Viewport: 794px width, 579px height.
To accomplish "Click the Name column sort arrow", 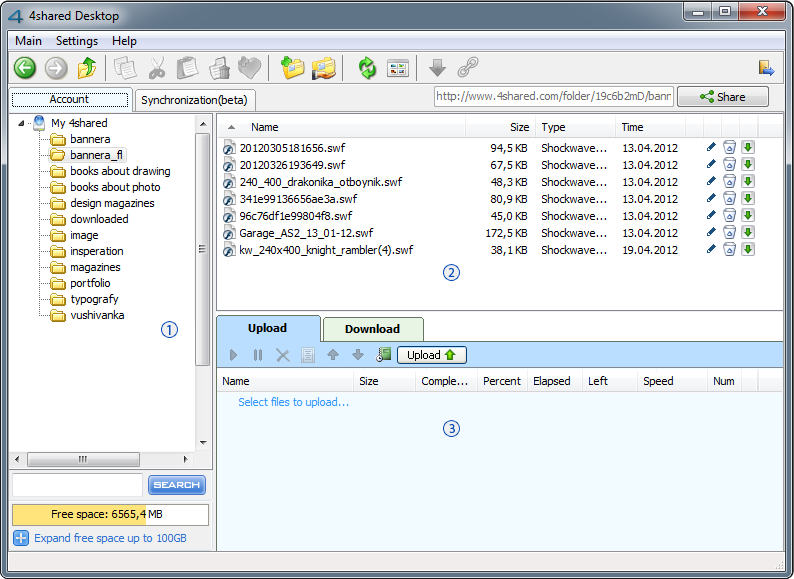I will (x=231, y=127).
